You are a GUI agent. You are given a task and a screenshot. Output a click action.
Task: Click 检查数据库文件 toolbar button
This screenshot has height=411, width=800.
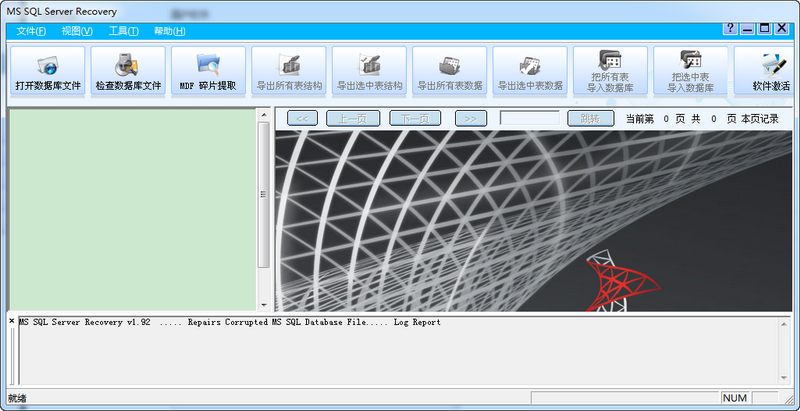(x=128, y=70)
